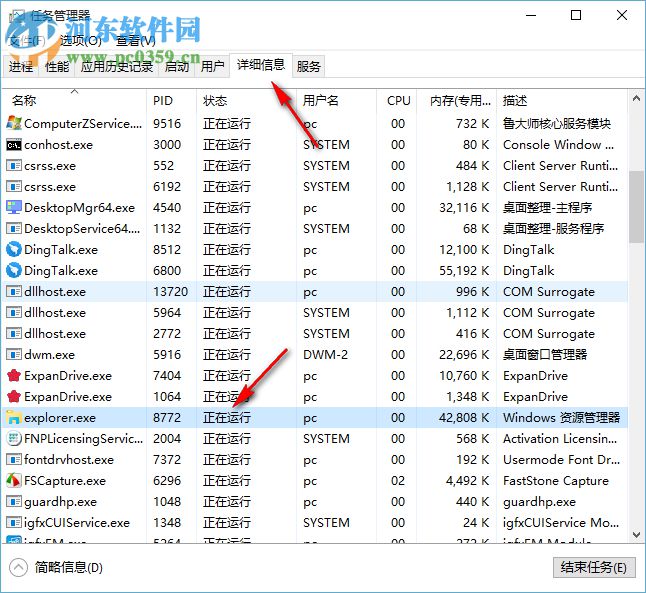Viewport: 646px width, 593px height.
Task: Select the guardhp.exe process name
Action: 60,502
